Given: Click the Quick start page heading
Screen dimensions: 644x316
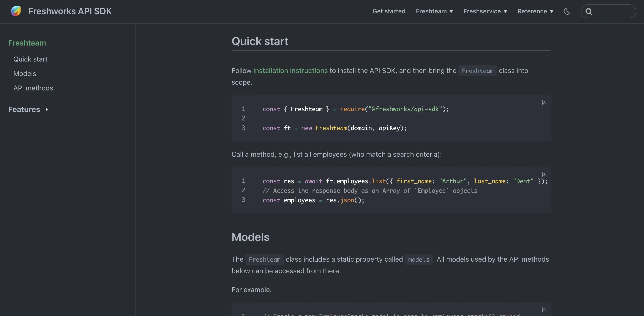Looking at the screenshot, I should pos(260,41).
